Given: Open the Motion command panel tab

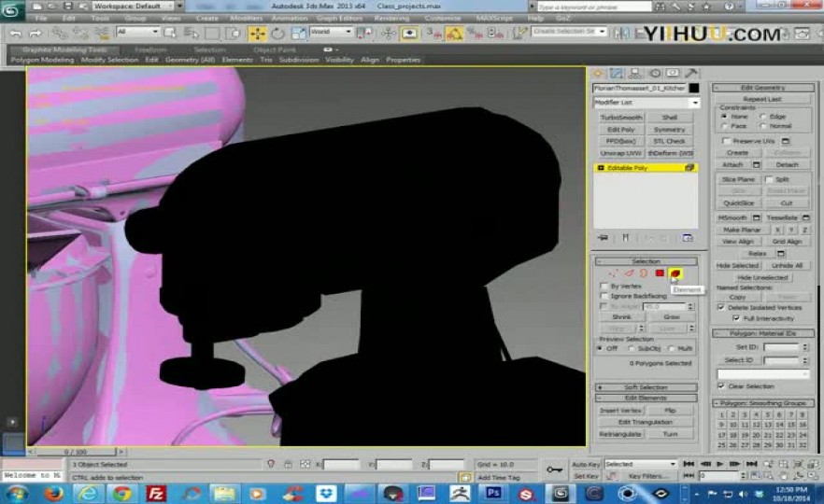Looking at the screenshot, I should (654, 74).
